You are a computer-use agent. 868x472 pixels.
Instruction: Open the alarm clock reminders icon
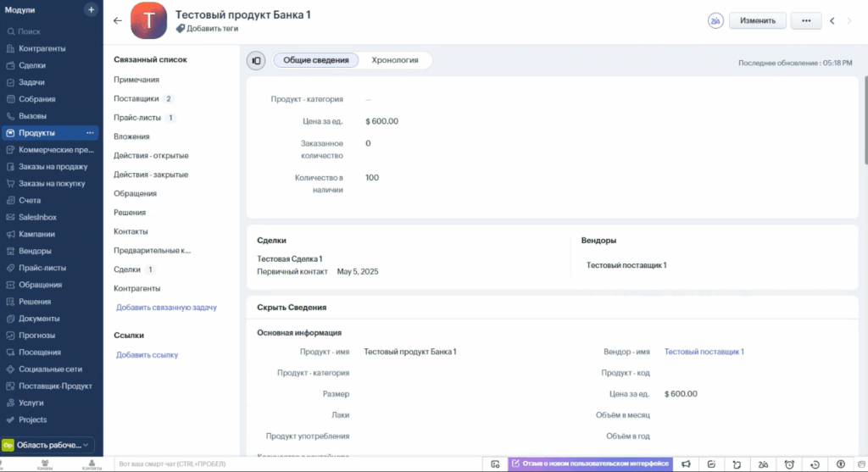[x=789, y=464]
